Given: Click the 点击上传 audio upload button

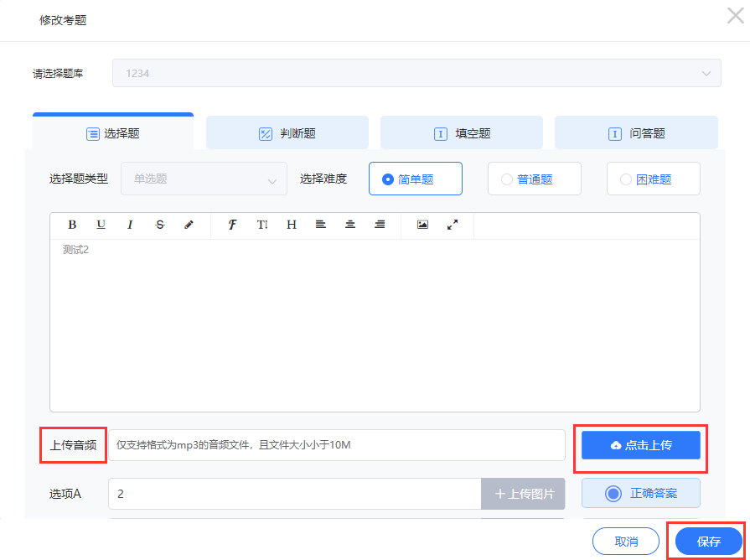Looking at the screenshot, I should (x=641, y=445).
